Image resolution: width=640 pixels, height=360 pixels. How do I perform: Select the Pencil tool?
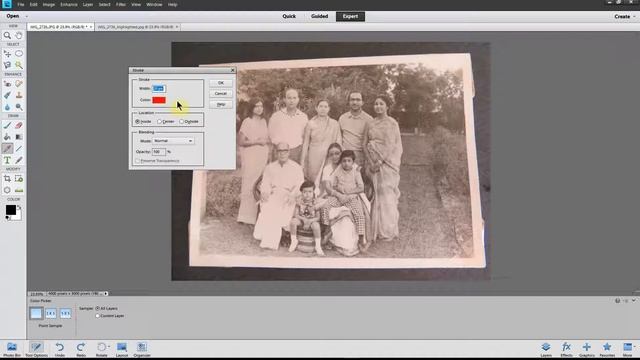[19, 160]
